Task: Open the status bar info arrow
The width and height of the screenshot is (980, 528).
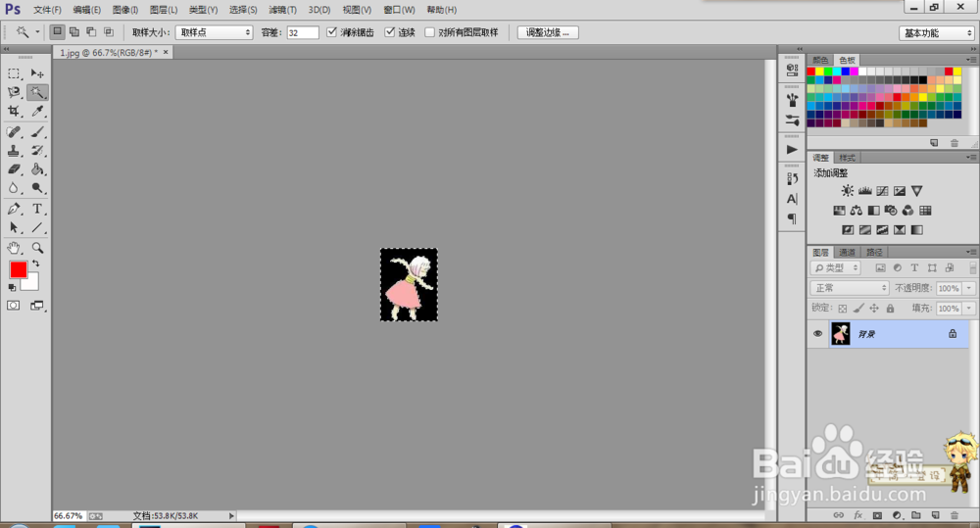Action: tap(231, 516)
